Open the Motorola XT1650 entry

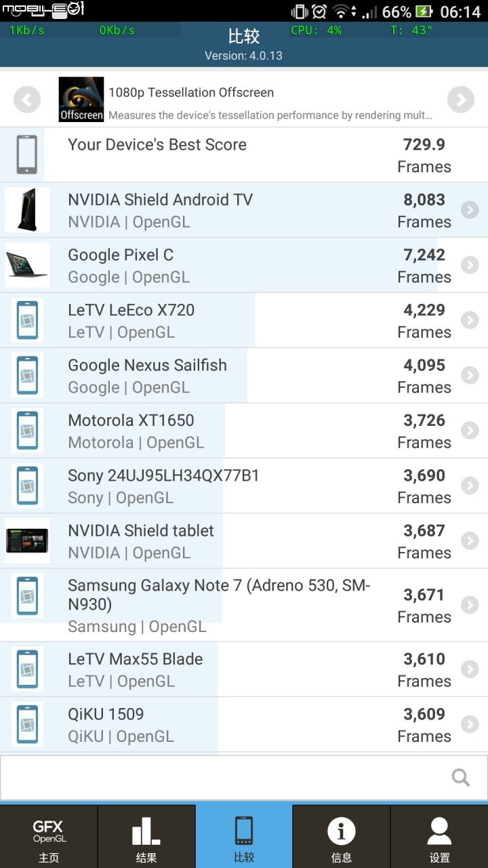click(244, 431)
